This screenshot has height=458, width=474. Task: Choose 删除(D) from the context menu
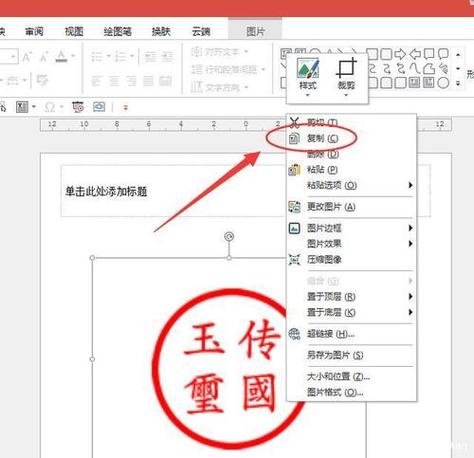coord(351,154)
